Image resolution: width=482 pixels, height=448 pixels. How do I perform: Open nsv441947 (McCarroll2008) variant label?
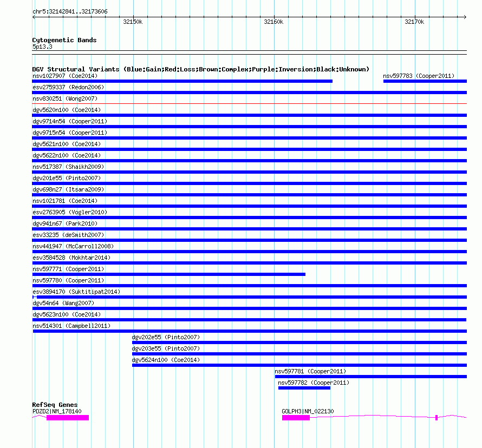(x=73, y=246)
